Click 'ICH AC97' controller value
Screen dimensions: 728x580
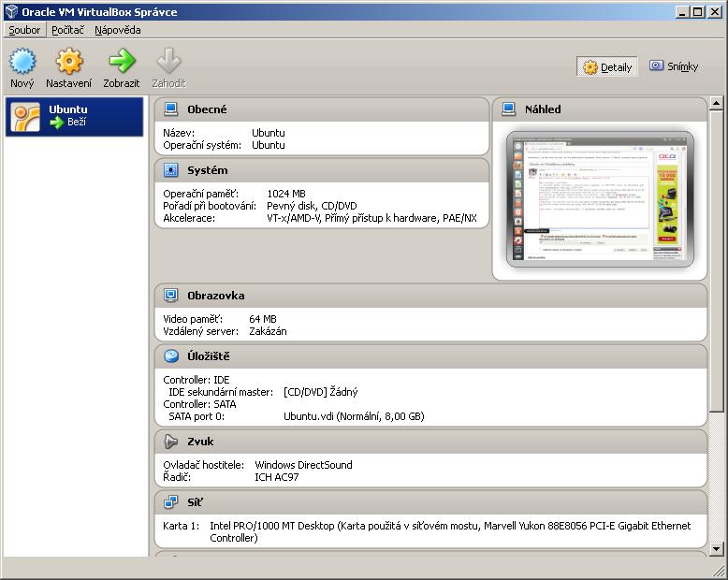click(x=277, y=477)
